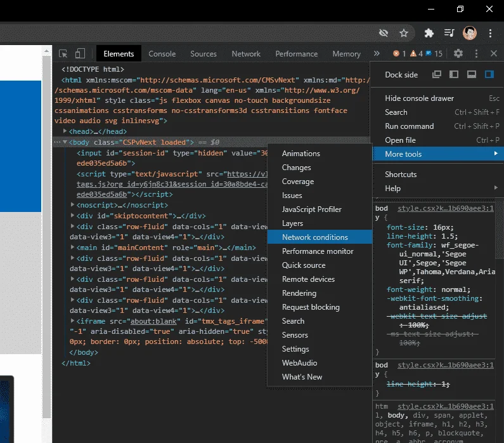The width and height of the screenshot is (504, 443).
Task: Expand the skiptocontent div node
Action: tap(73, 215)
